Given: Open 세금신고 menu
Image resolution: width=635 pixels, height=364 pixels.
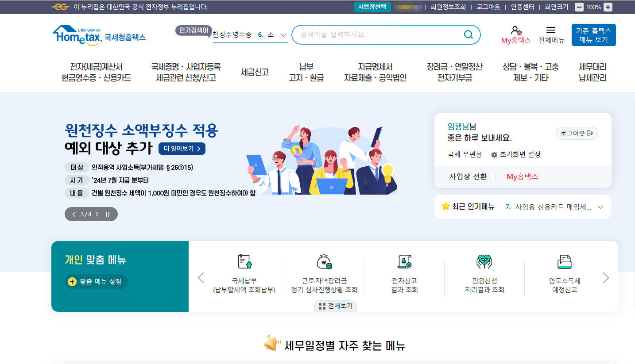Looking at the screenshot, I should coord(255,72).
